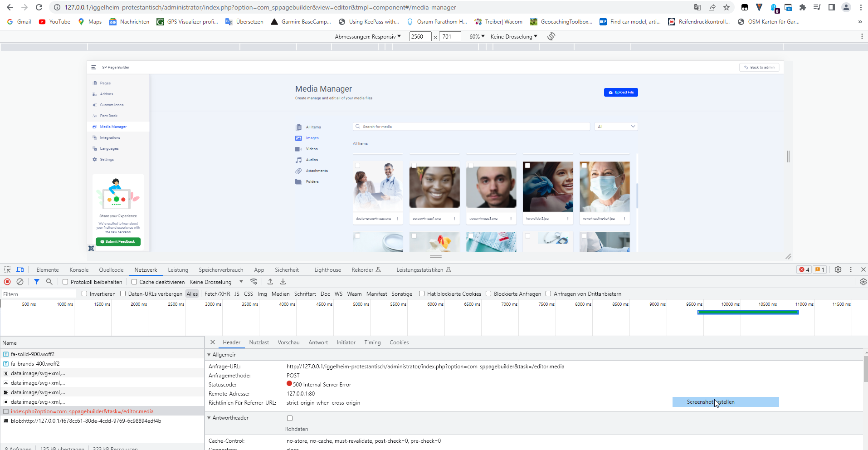Open error count badge showing 4
This screenshot has width=868, height=450.
[805, 269]
